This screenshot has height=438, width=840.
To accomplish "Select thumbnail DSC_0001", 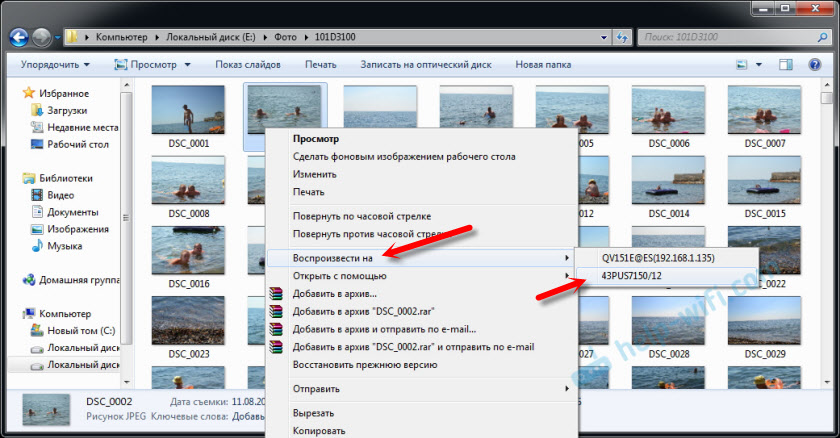I will click(188, 110).
